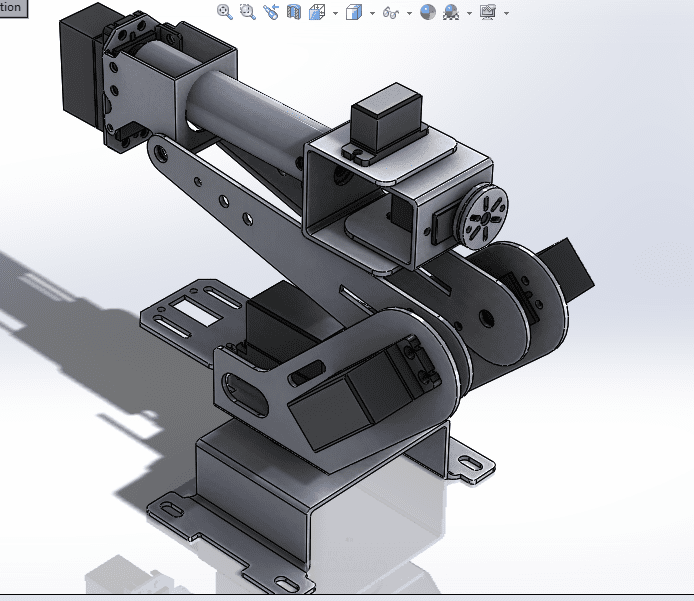Open Edit Appearance sphere icon
The image size is (694, 601).
[x=428, y=12]
